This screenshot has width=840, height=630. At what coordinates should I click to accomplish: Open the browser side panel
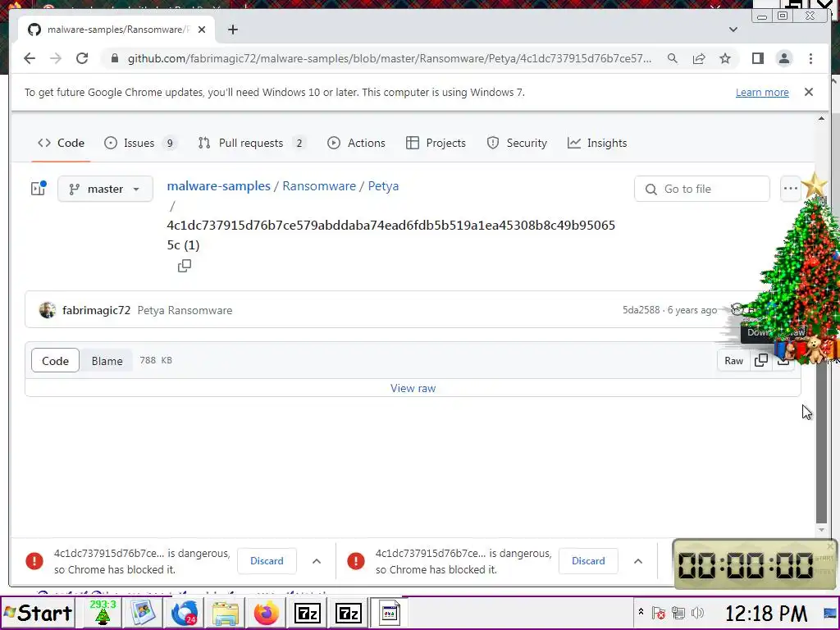click(x=757, y=58)
